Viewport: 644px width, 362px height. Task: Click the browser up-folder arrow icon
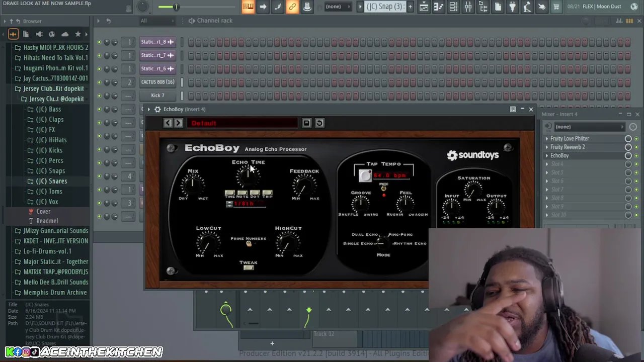pyautogui.click(x=12, y=21)
